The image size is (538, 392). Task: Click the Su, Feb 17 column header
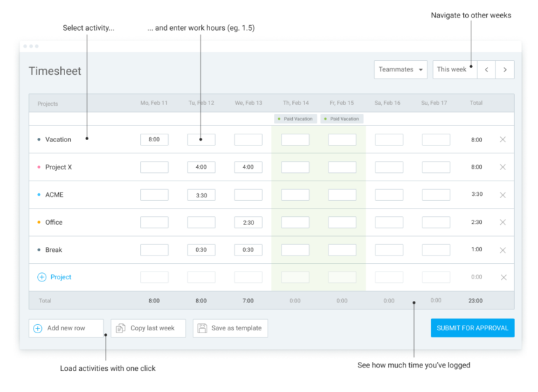pyautogui.click(x=434, y=103)
